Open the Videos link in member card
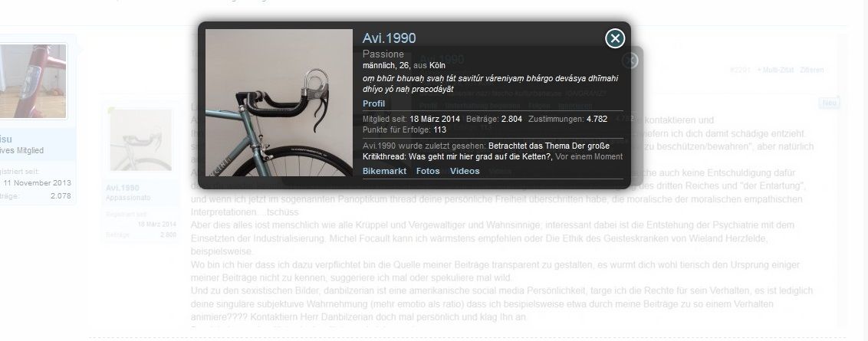Screen dimensions: 868x341 (x=465, y=171)
